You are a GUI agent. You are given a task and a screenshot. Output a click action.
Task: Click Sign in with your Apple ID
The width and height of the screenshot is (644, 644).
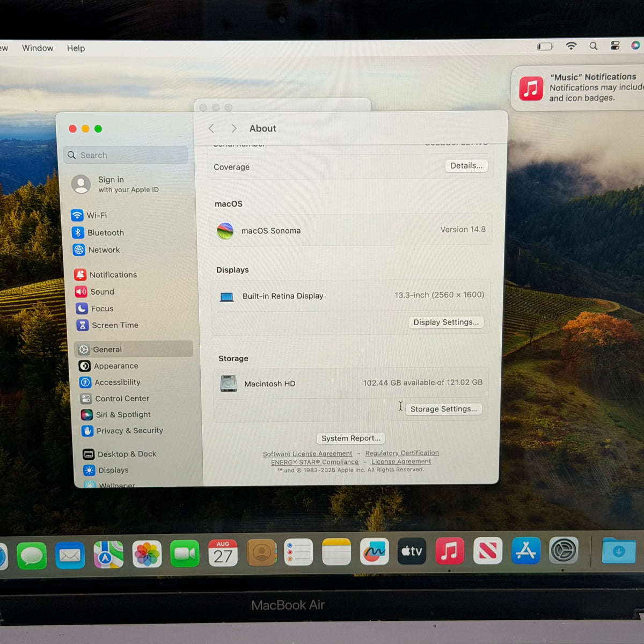[115, 184]
